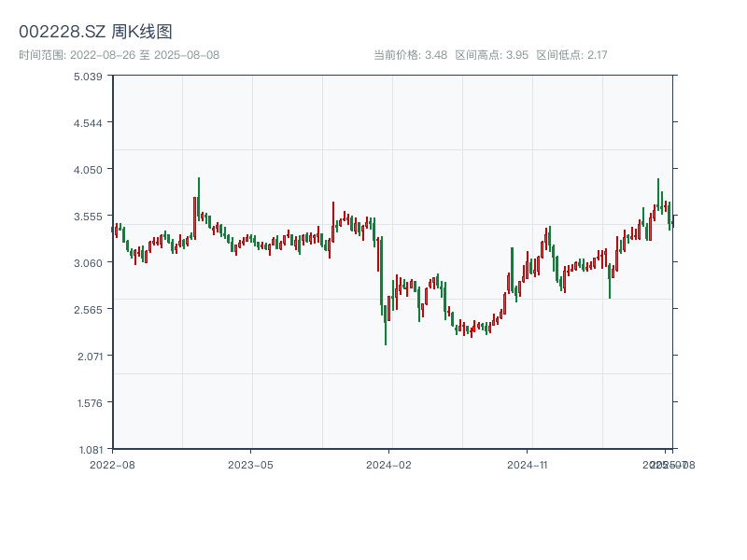Viewport: 747px width, 560px height.
Task: Click the 当前价格 3.48 label
Action: tap(410, 55)
